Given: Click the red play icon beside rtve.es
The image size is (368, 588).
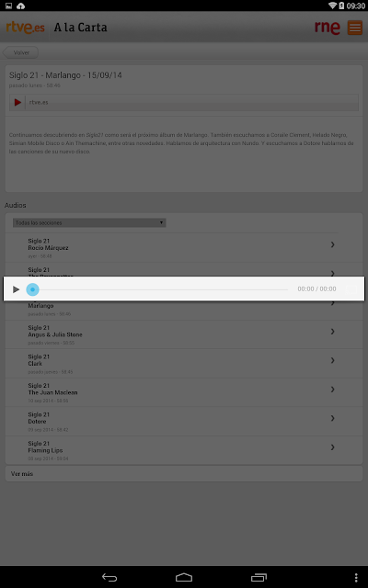Looking at the screenshot, I should click(17, 102).
